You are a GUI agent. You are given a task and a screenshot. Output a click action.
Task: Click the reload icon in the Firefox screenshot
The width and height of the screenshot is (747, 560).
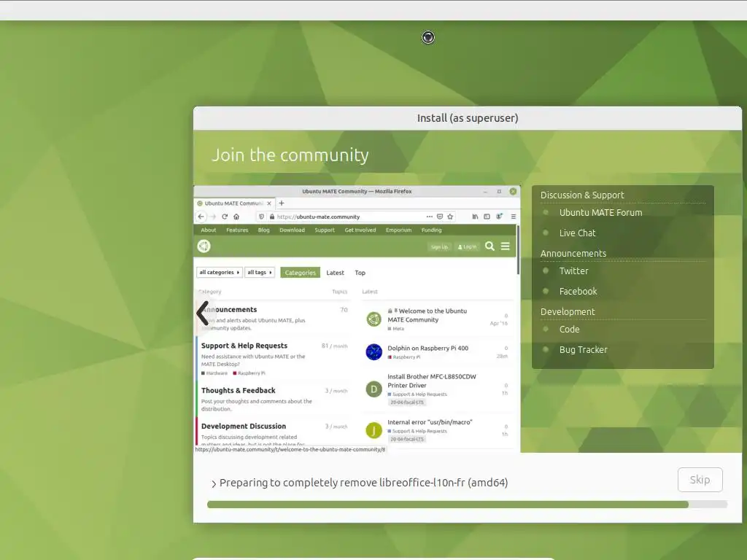tap(225, 217)
